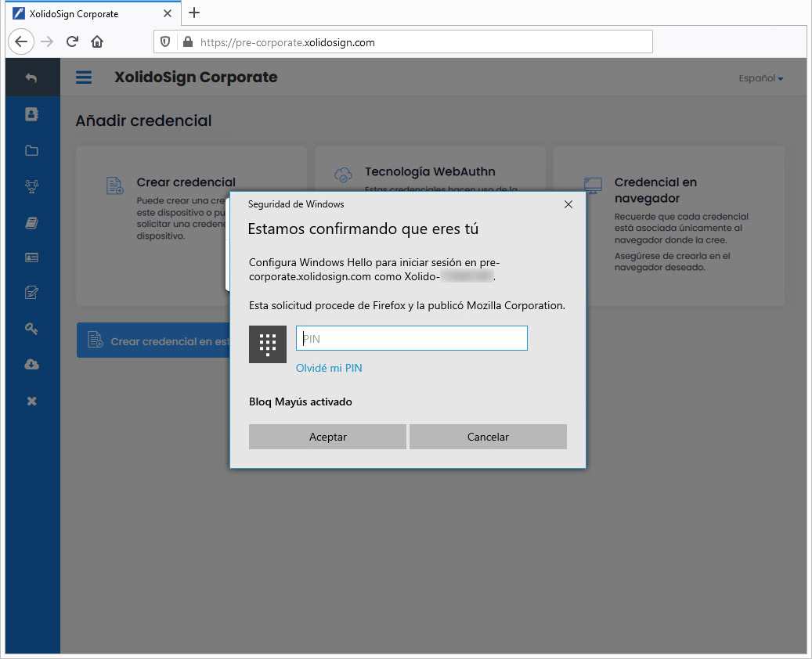This screenshot has height=659, width=812.
Task: Open the sign document icon in the sidebar
Action: [31, 293]
